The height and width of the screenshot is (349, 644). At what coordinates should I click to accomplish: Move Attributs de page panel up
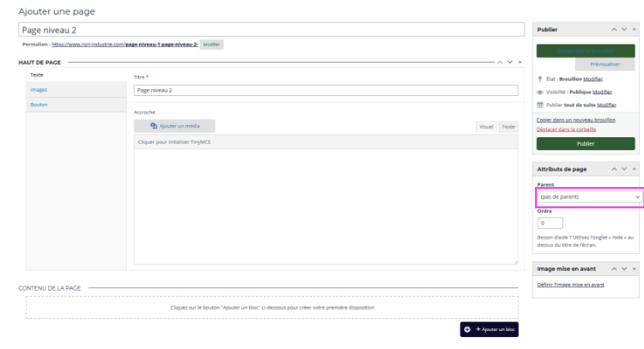click(614, 169)
